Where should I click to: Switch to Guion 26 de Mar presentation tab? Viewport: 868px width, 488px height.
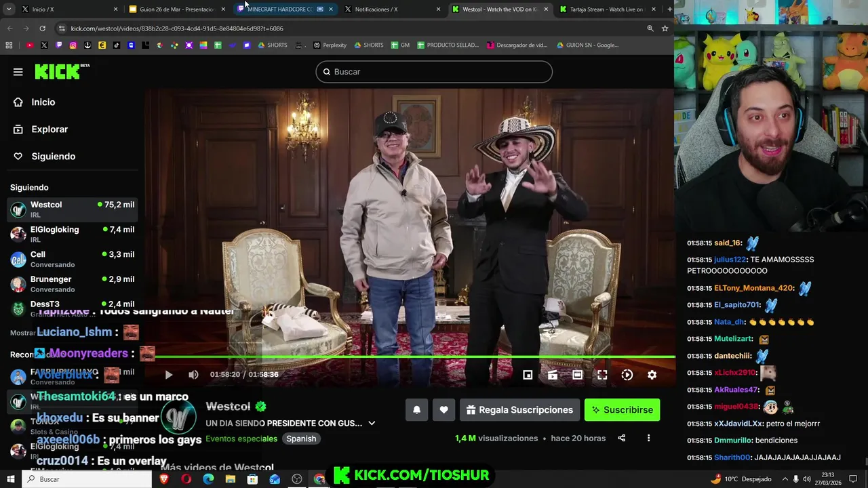click(x=176, y=9)
